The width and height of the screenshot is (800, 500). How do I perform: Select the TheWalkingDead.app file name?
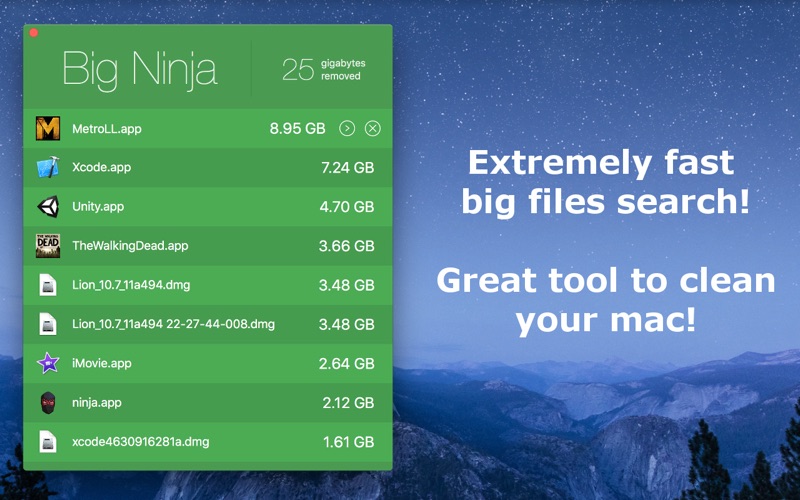click(130, 245)
